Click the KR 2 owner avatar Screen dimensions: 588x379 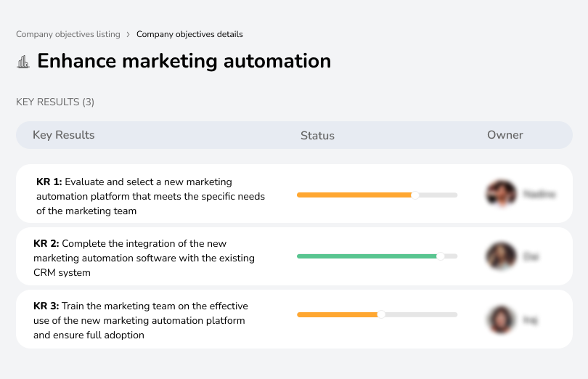(x=502, y=256)
